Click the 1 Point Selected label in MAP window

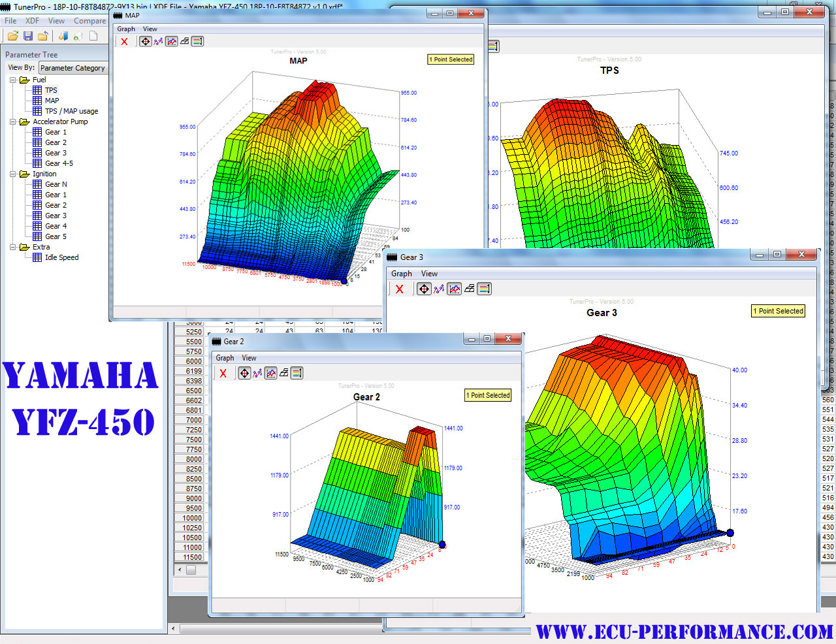pos(451,59)
